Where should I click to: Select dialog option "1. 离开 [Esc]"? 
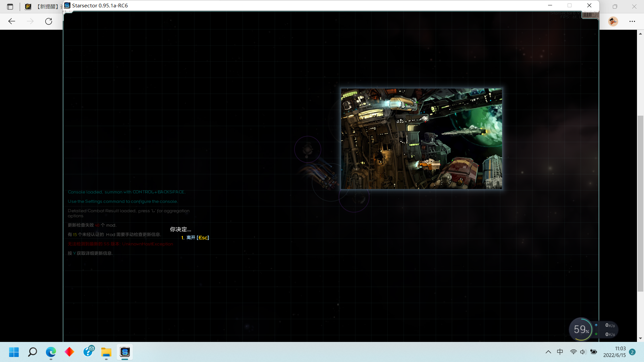[195, 238]
